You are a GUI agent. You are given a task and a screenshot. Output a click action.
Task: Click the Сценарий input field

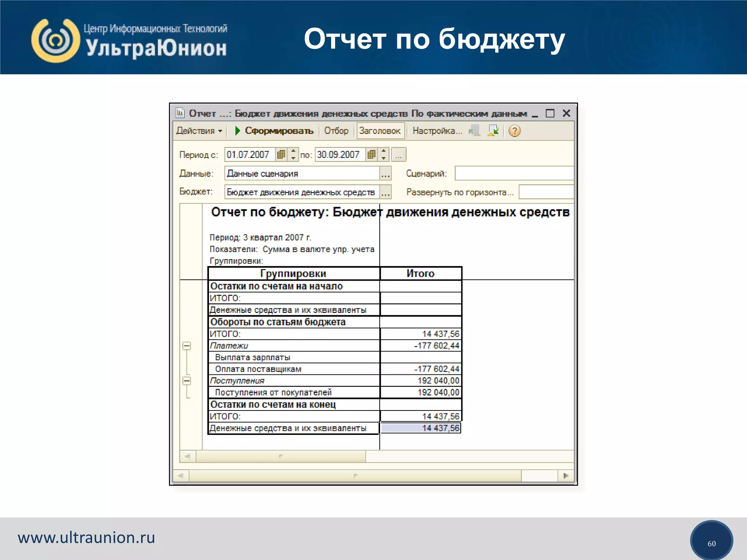click(x=514, y=174)
